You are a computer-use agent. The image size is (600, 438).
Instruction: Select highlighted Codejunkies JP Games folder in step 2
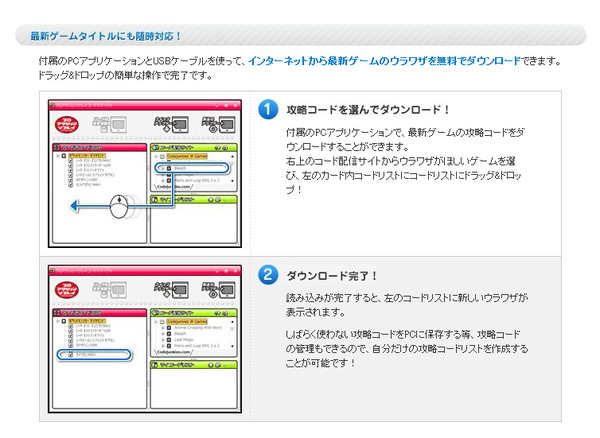click(x=187, y=321)
